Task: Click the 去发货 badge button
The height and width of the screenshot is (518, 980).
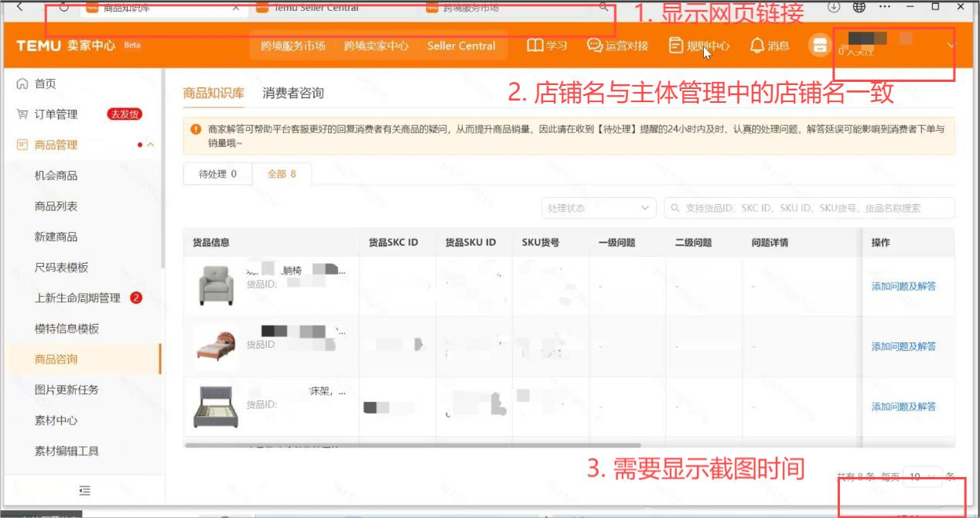Action: point(125,114)
